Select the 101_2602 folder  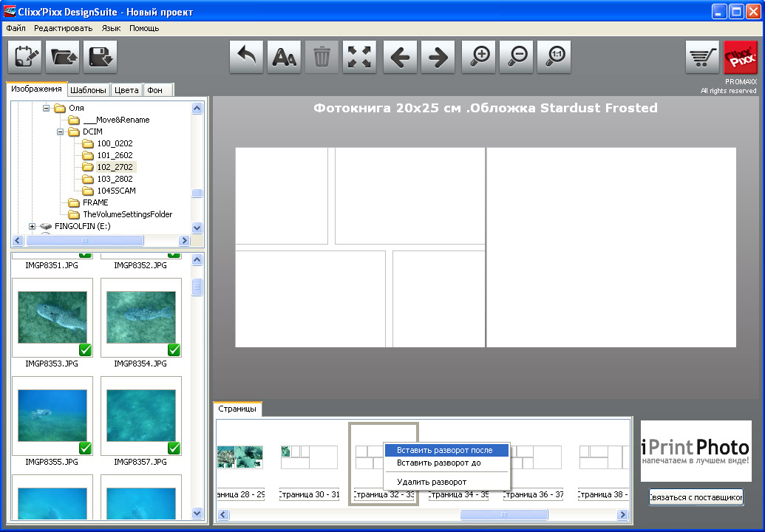115,155
